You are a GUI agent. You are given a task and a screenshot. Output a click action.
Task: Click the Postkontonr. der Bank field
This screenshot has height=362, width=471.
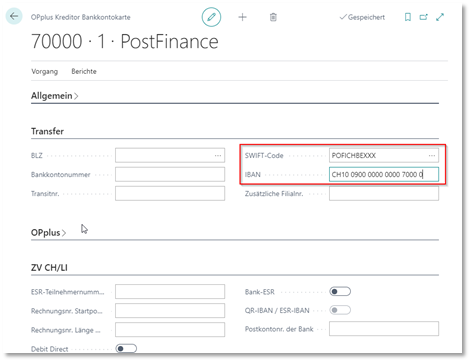coord(384,329)
